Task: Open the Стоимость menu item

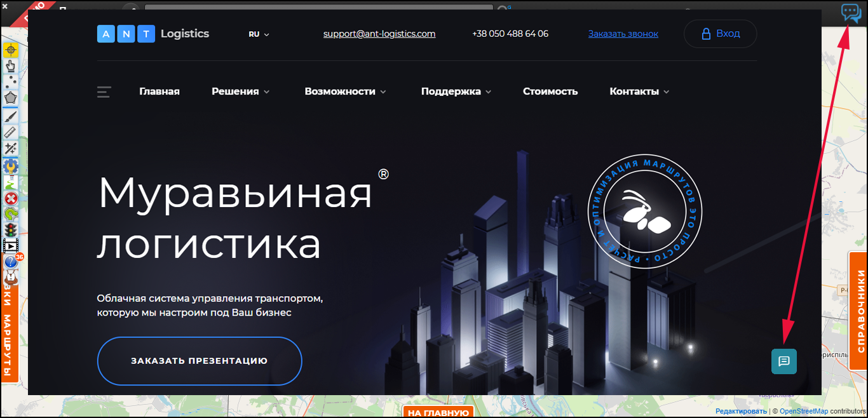Action: 550,91
